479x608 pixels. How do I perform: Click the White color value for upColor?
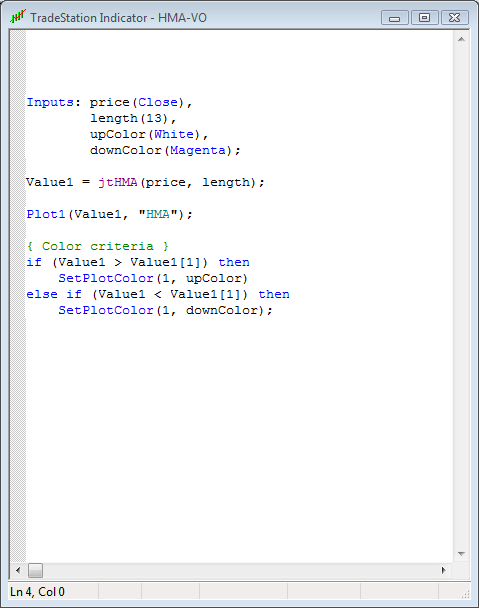tap(174, 135)
